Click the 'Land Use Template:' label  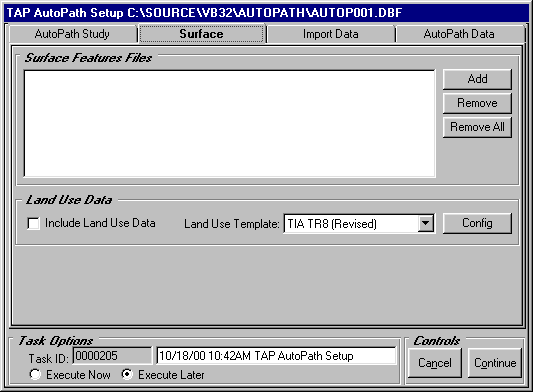pyautogui.click(x=232, y=224)
